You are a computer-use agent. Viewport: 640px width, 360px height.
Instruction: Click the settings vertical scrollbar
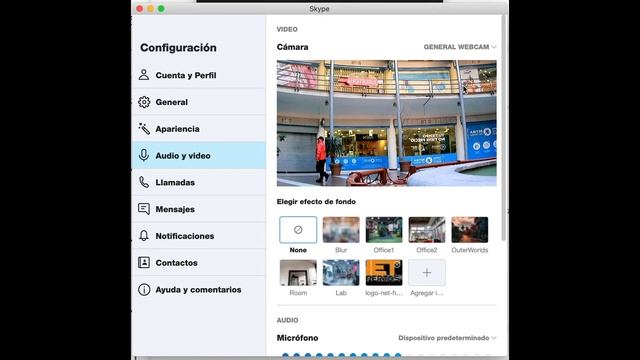click(x=503, y=129)
